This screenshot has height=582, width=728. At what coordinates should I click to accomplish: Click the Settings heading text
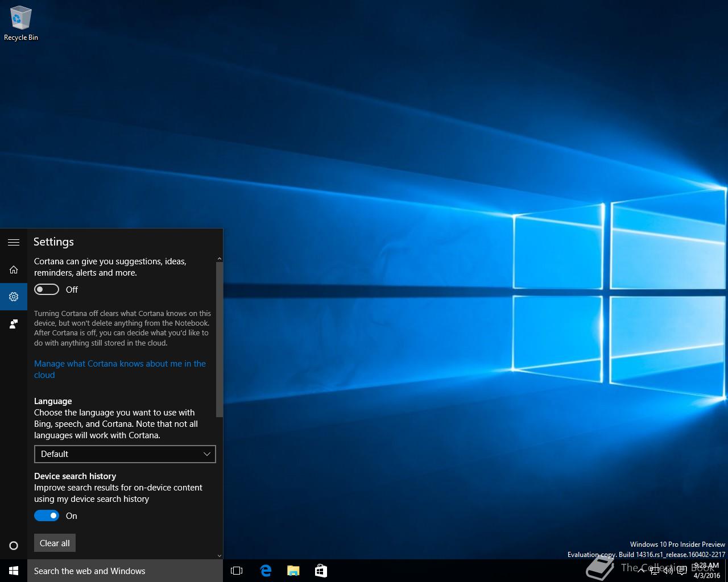[53, 242]
